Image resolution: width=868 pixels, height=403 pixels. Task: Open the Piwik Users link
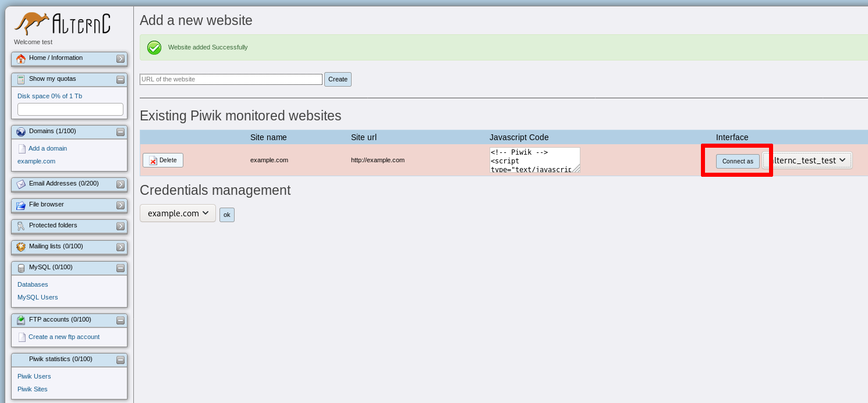(34, 377)
